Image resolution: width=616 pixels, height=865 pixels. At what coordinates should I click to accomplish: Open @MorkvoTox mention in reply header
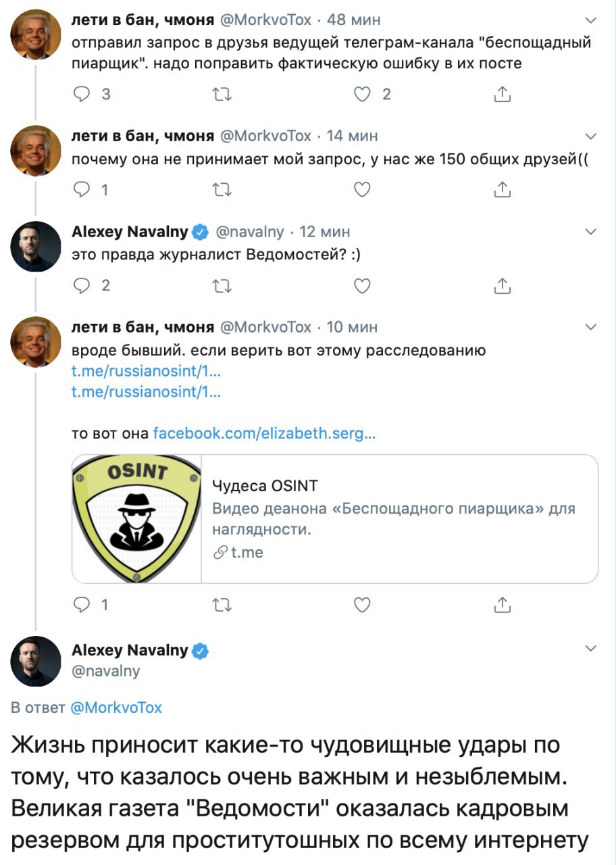[116, 708]
